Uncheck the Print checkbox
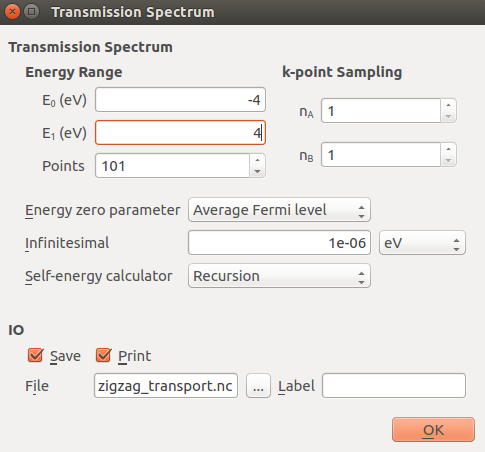 103,355
